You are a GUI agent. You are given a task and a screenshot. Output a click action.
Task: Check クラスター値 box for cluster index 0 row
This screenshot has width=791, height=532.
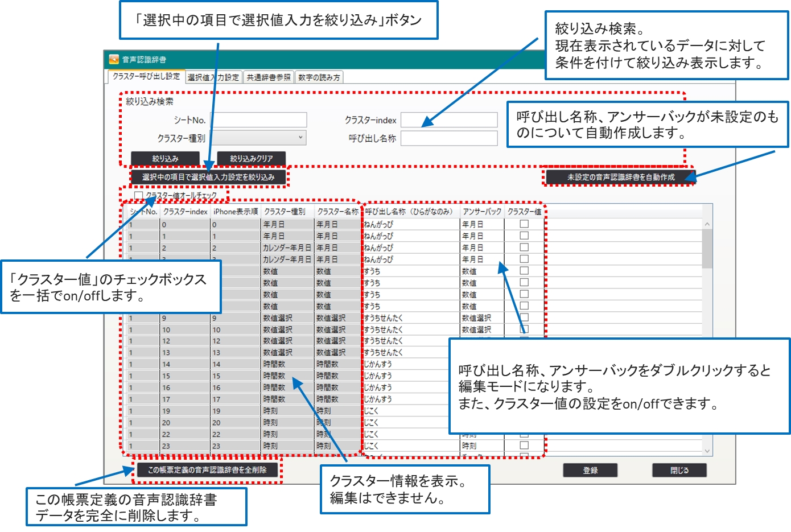tap(524, 224)
